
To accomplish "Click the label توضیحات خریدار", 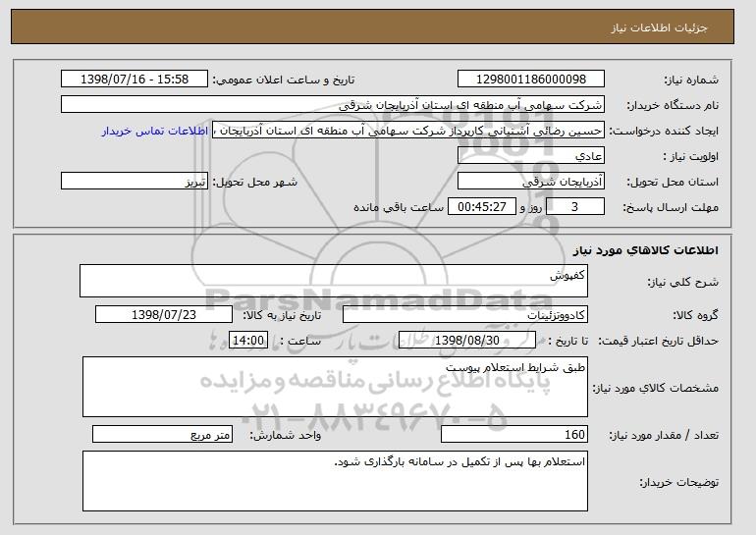I will [x=678, y=482].
